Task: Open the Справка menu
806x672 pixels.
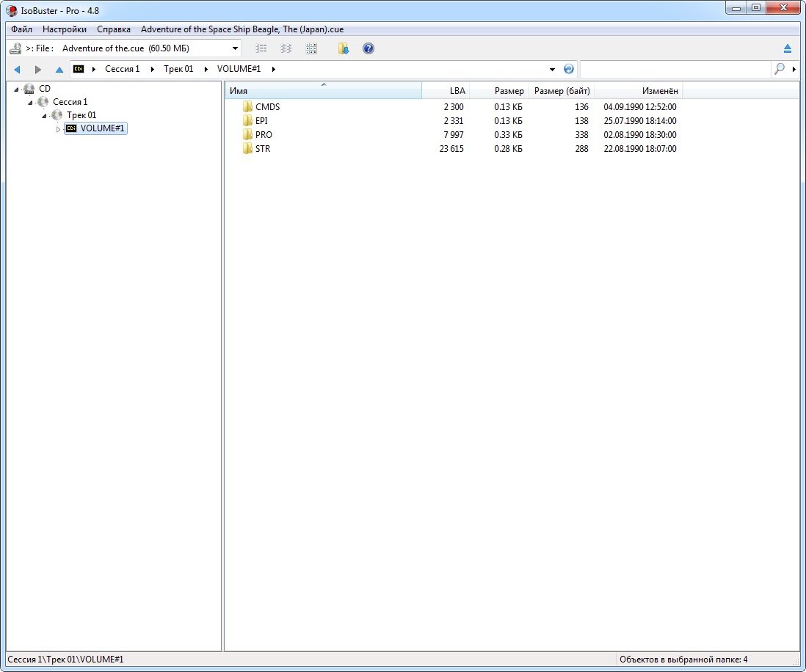Action: click(114, 29)
